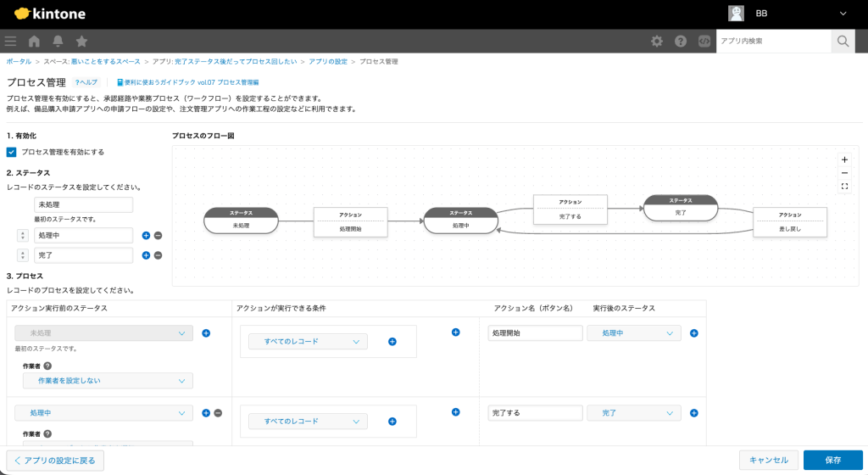Click the code developer icon in header
Screen dimensions: 868x475
pos(704,41)
